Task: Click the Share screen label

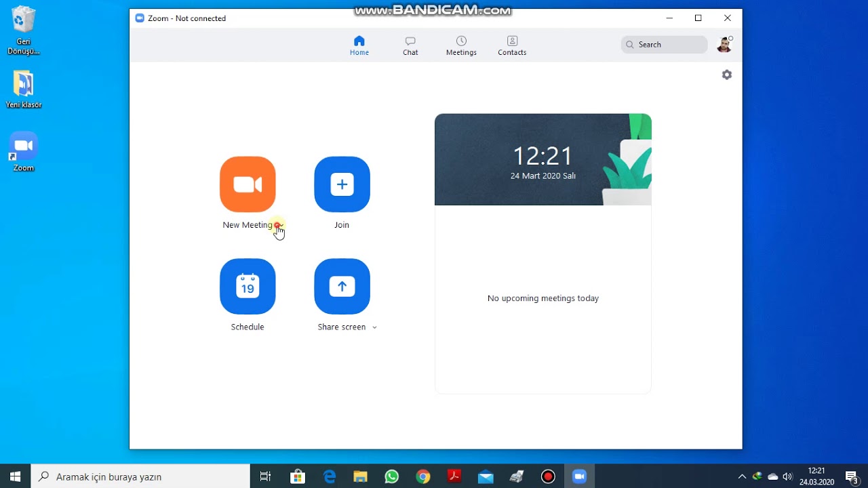Action: [x=342, y=327]
